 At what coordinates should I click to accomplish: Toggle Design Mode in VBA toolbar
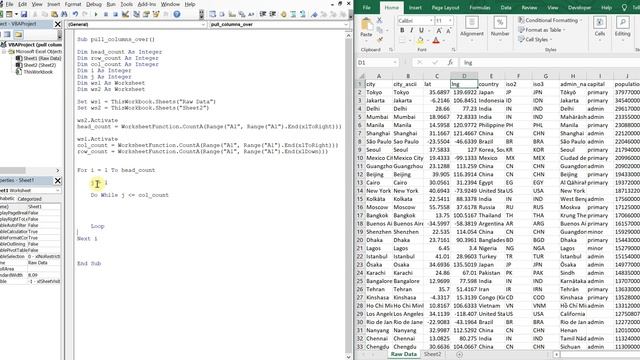(125, 14)
